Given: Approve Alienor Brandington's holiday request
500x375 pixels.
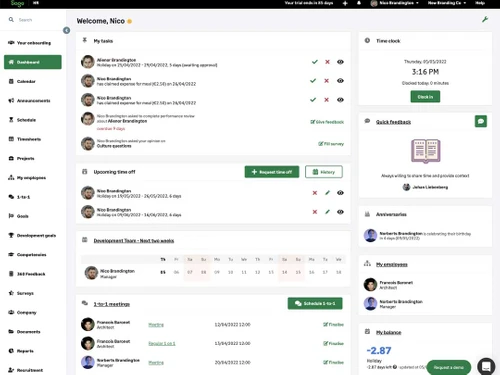Looking at the screenshot, I should [x=315, y=62].
